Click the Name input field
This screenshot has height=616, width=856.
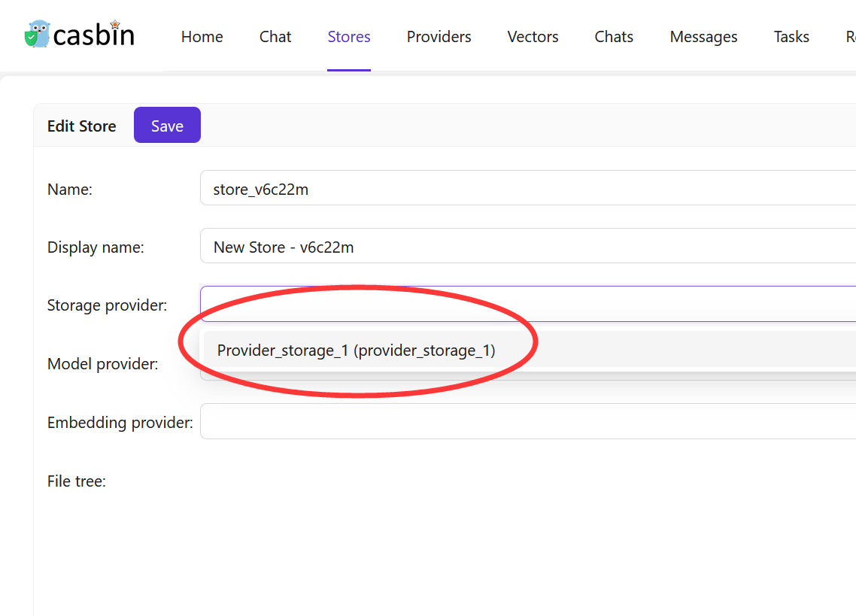click(x=527, y=189)
